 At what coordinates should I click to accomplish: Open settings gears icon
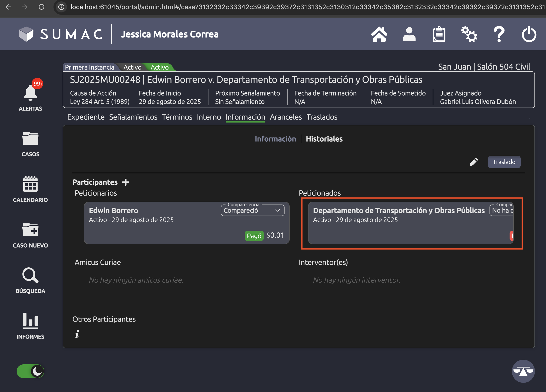pos(469,34)
